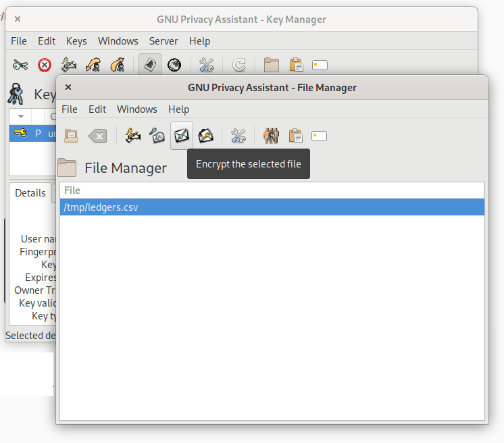Switch to the Details tab
The image size is (504, 443).
point(30,193)
